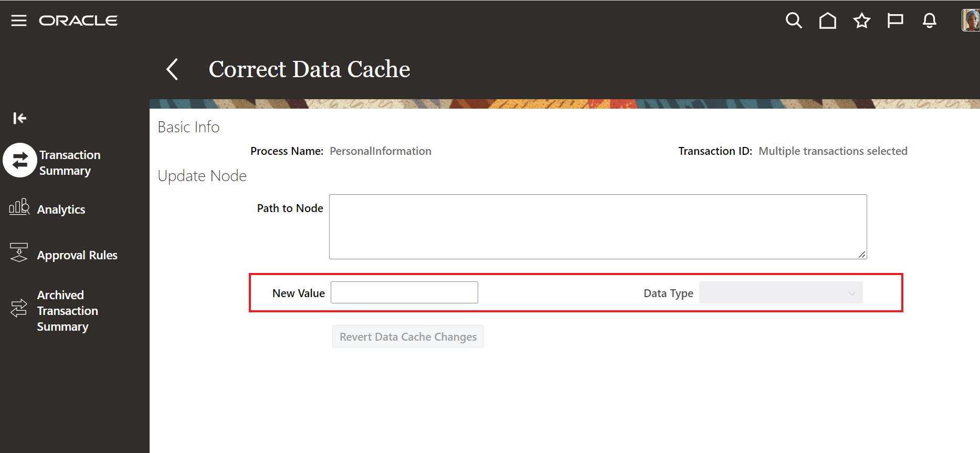The image size is (980, 453).
Task: Open Favorites star icon
Action: tap(861, 20)
